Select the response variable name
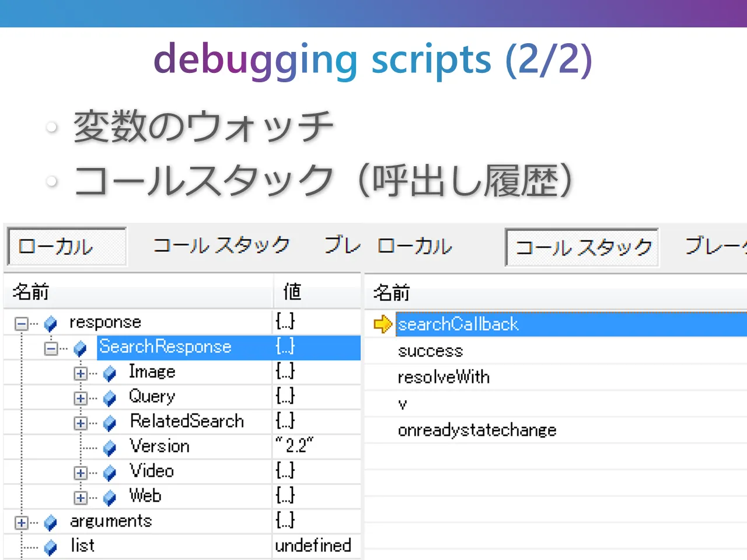This screenshot has width=747, height=560. click(105, 323)
